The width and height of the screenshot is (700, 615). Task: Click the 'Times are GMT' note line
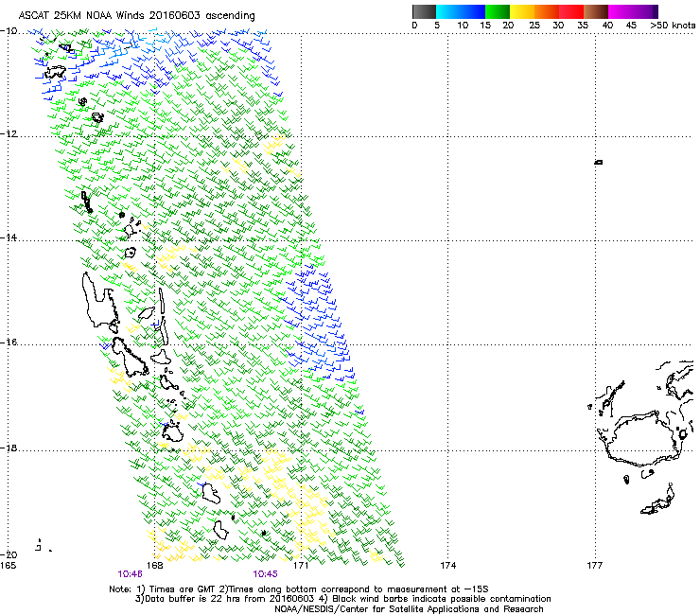tap(299, 589)
